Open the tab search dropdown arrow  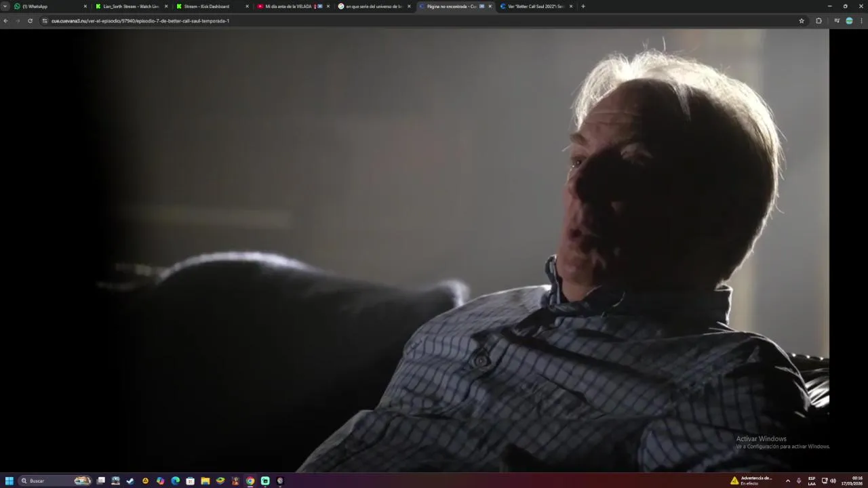click(x=5, y=6)
